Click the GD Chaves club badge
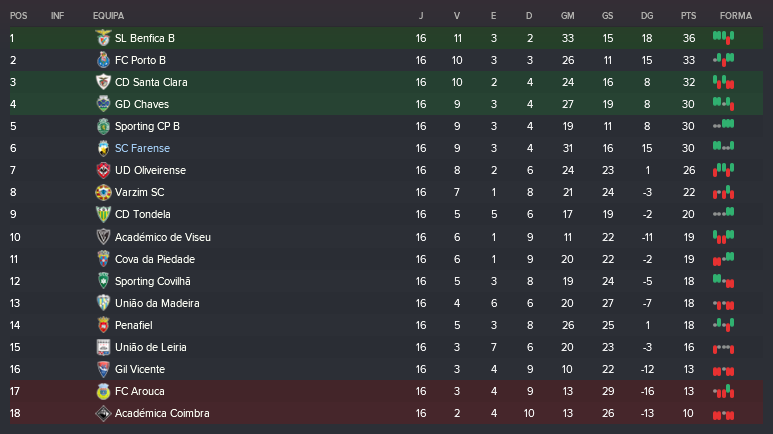The image size is (773, 434). pos(102,104)
